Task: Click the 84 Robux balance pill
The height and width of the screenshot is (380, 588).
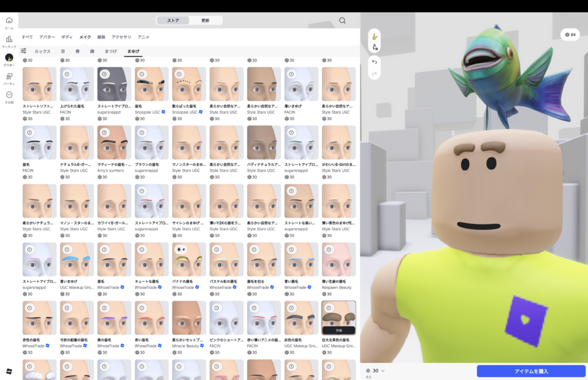Action: (570, 34)
